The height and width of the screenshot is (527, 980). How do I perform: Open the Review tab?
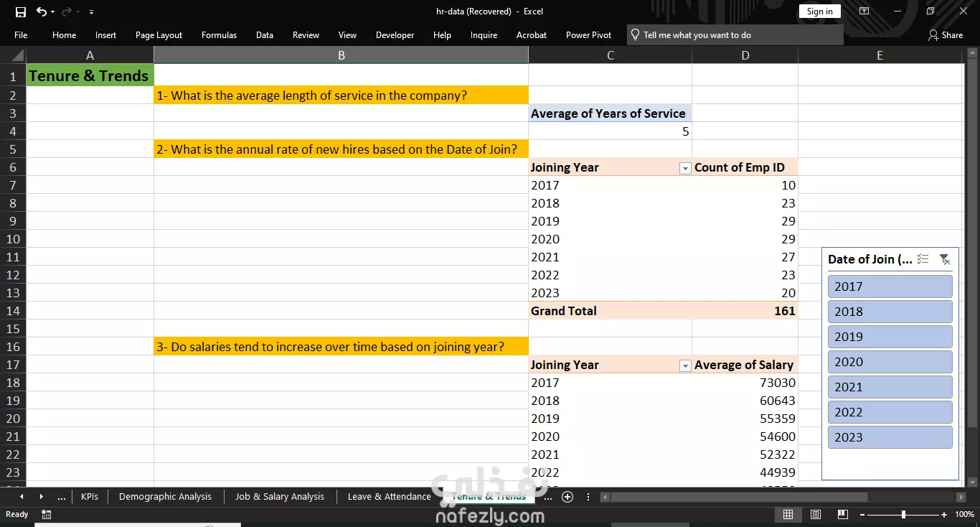pyautogui.click(x=306, y=34)
